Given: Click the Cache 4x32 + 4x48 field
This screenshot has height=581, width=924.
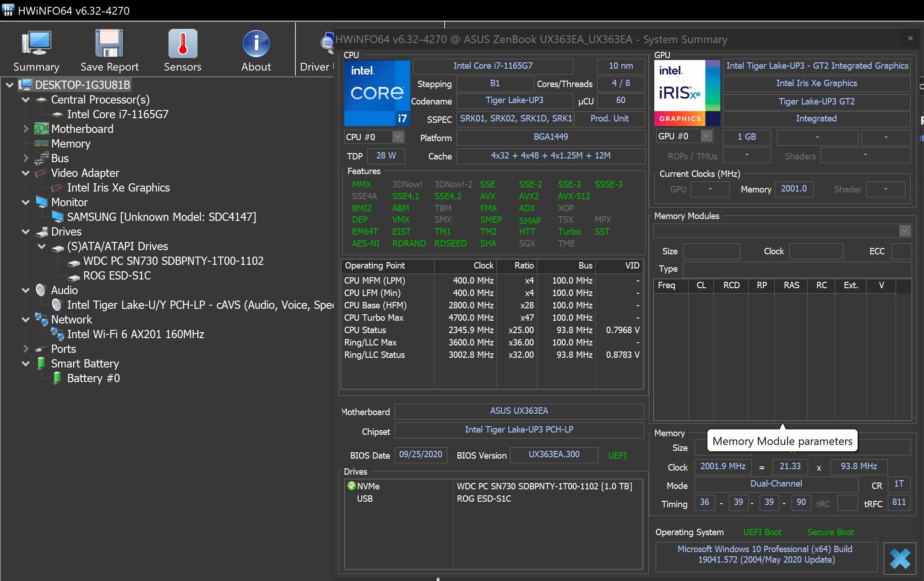Looking at the screenshot, I should [x=551, y=156].
